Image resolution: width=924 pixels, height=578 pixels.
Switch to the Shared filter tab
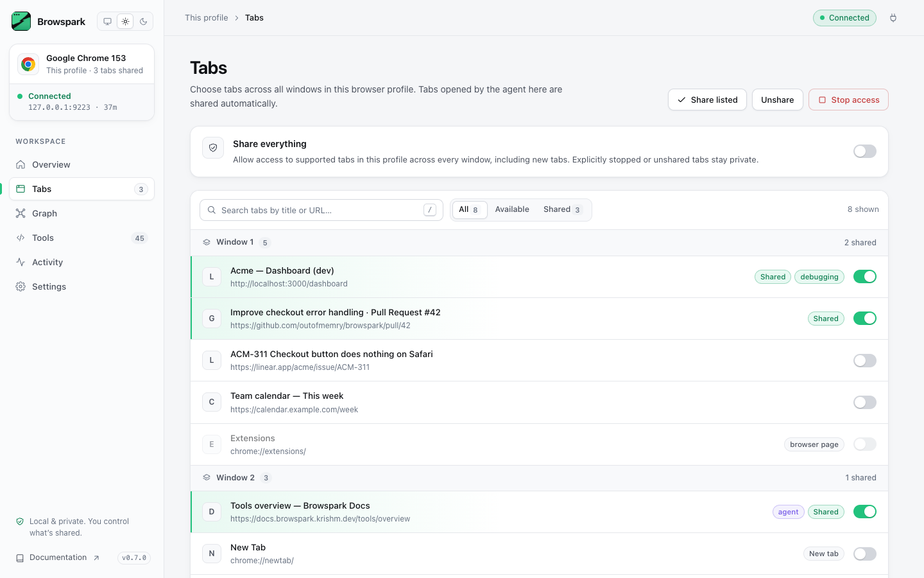pos(563,210)
